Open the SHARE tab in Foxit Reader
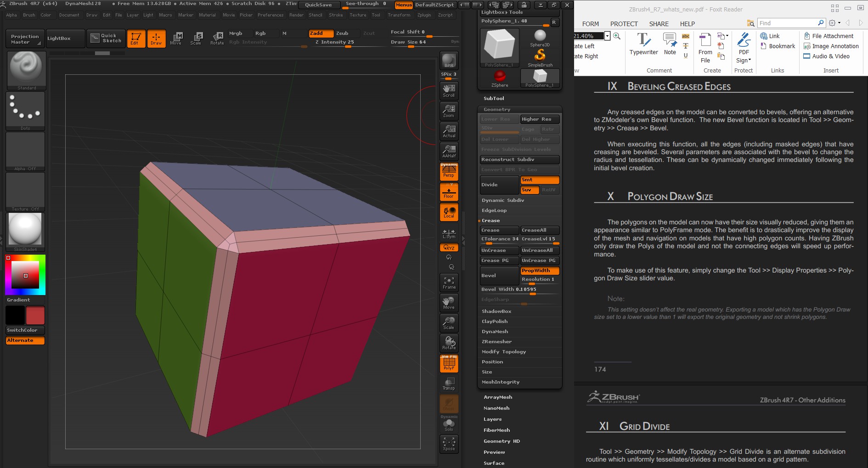The image size is (868, 468). pos(659,24)
